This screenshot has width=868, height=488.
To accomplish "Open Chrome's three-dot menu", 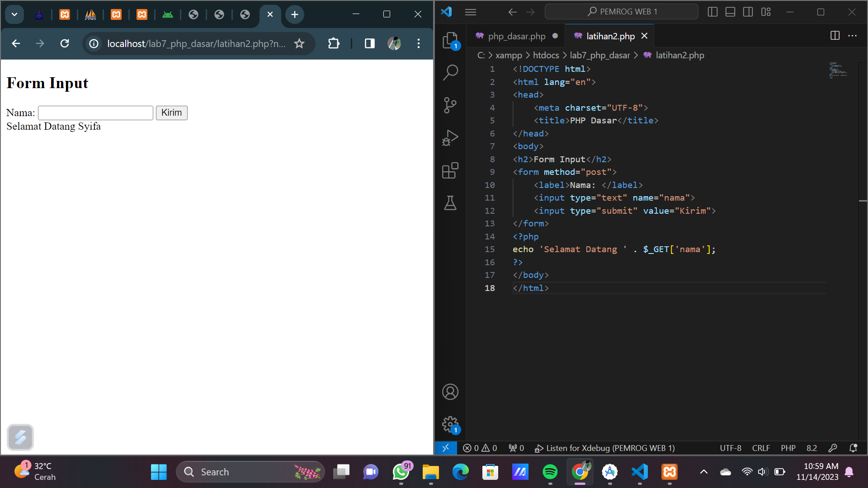I will [418, 43].
